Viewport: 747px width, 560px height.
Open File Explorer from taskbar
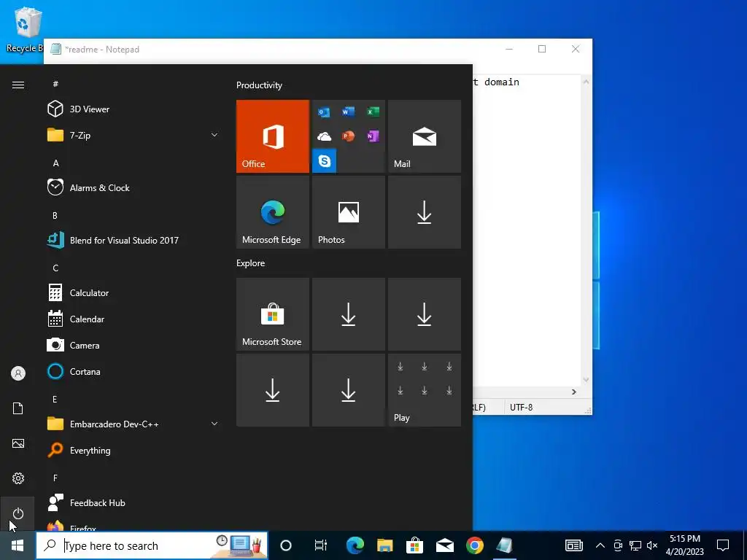click(x=385, y=545)
